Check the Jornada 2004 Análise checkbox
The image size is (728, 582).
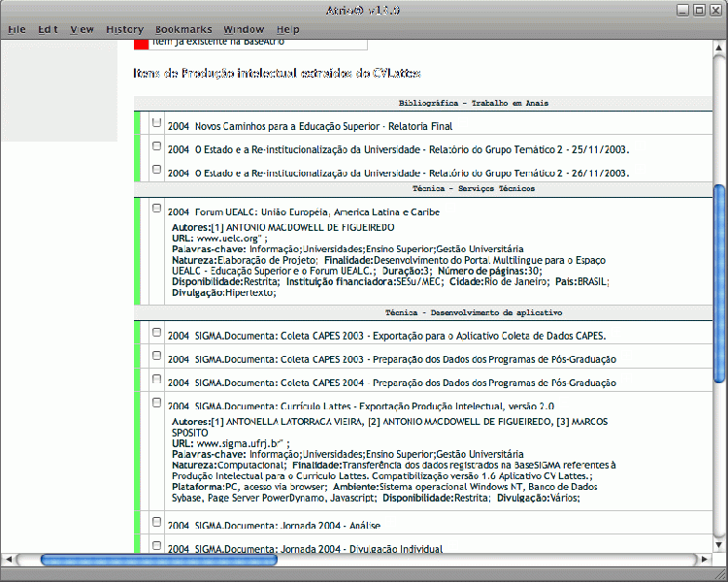[x=157, y=522]
